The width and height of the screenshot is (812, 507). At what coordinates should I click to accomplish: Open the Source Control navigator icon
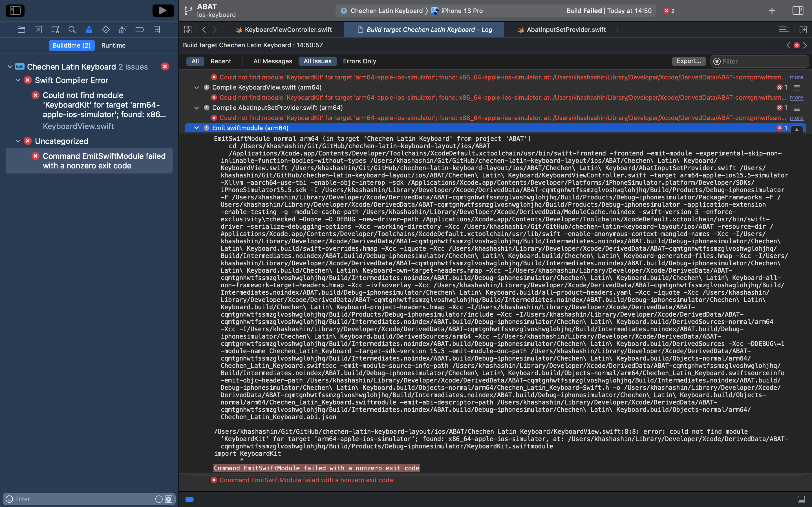(x=38, y=30)
